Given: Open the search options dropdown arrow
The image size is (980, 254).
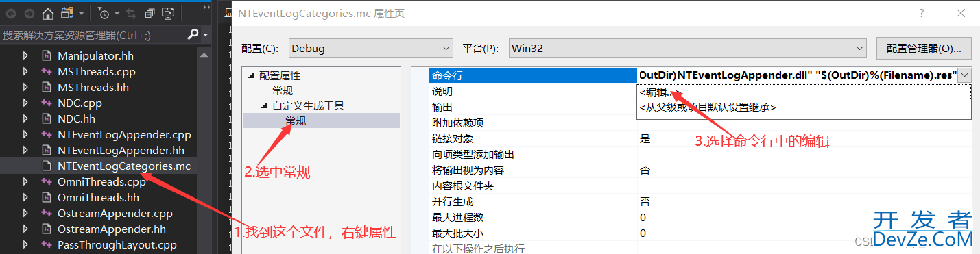Looking at the screenshot, I should (x=205, y=36).
